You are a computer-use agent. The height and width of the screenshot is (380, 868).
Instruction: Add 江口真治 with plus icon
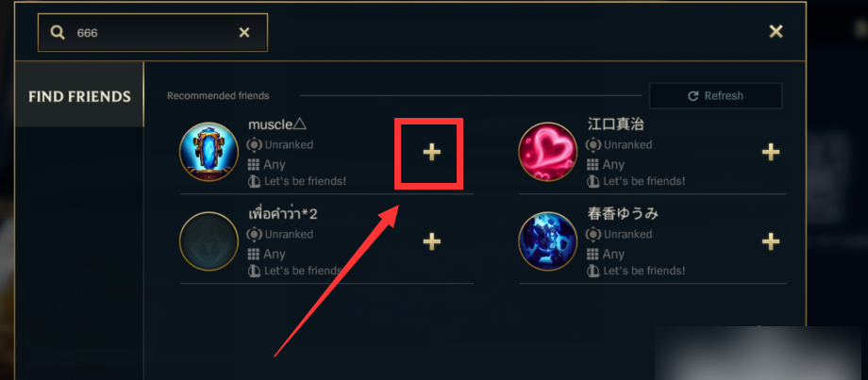click(771, 152)
